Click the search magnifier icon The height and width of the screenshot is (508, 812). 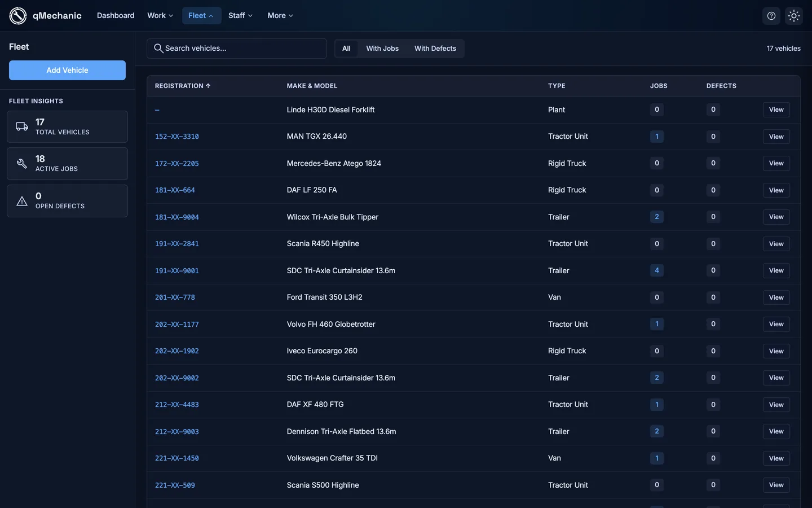point(158,49)
